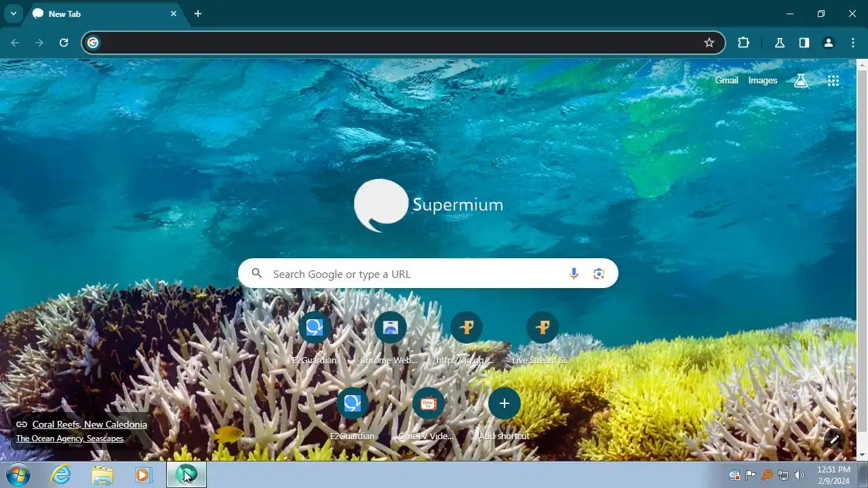Select Supermium taskbar button
This screenshot has height=488, width=868.
pyautogui.click(x=186, y=474)
